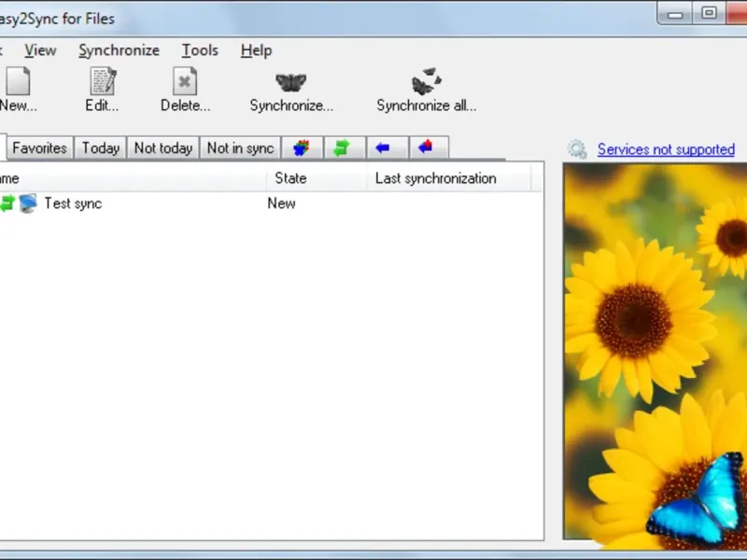This screenshot has height=560, width=747.
Task: Select the blue-red arrow filter tab
Action: (x=429, y=148)
